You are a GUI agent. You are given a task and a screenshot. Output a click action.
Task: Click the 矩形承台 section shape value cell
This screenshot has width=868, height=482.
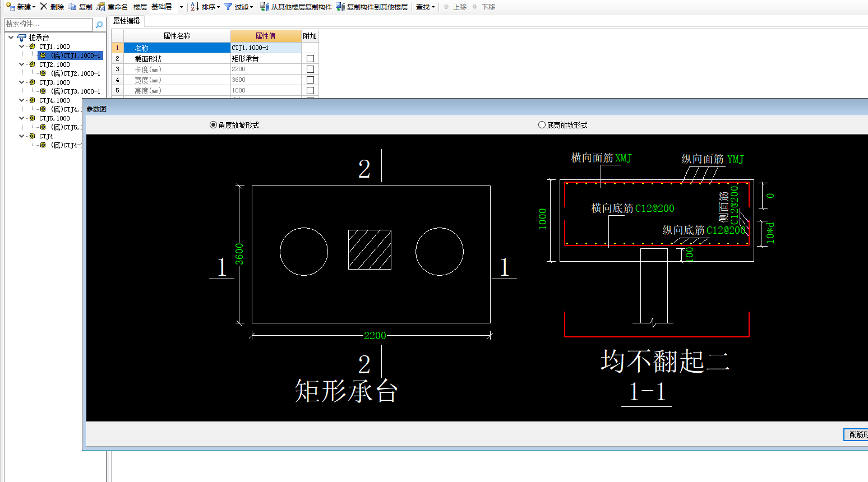point(266,58)
